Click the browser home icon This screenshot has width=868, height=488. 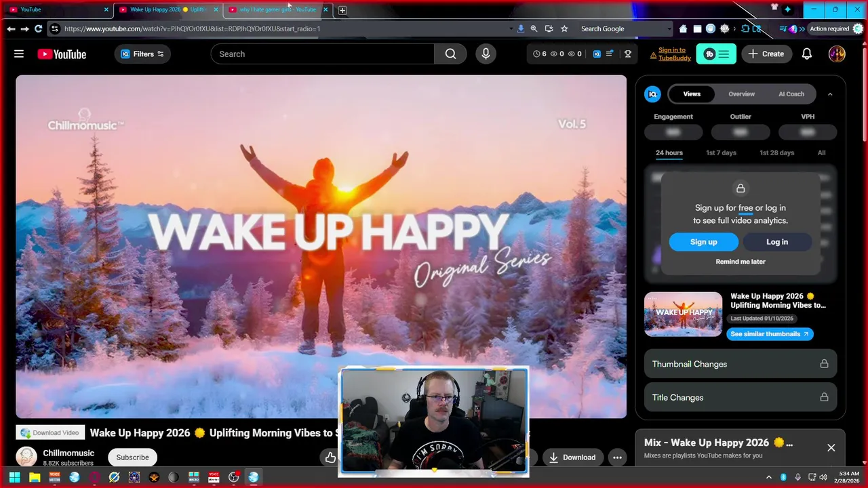pyautogui.click(x=683, y=28)
